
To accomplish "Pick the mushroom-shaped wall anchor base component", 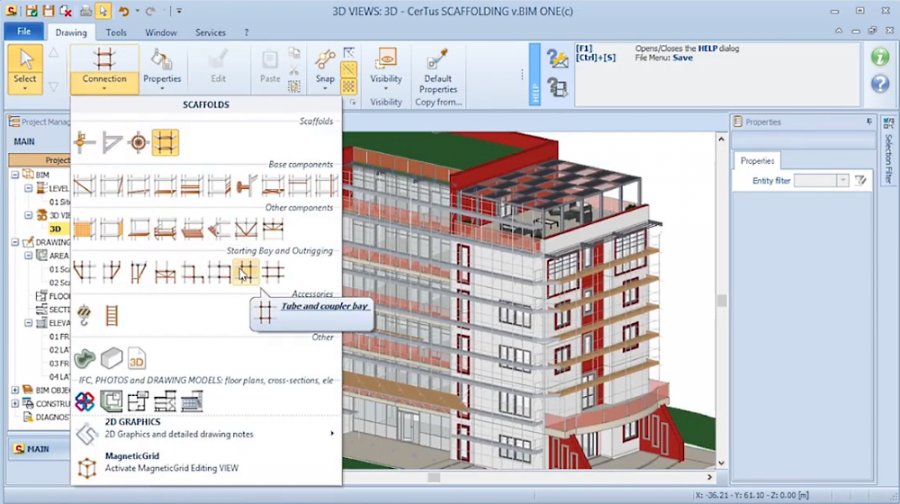I will pos(246,186).
